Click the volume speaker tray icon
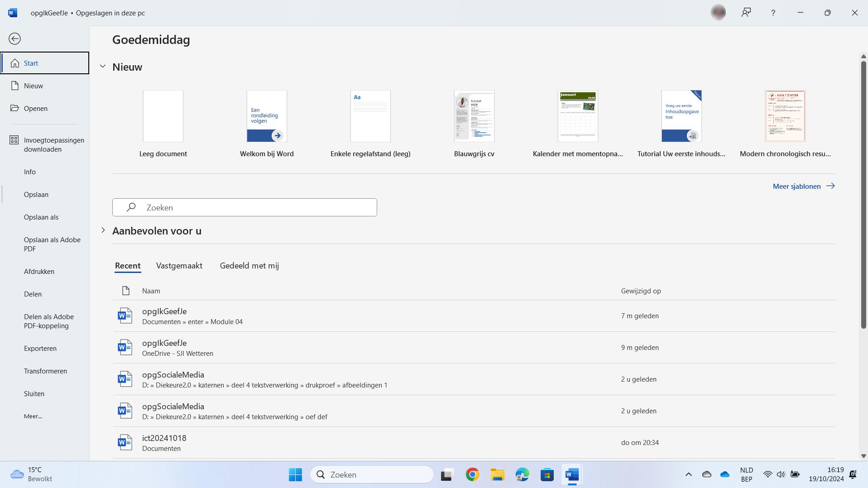 click(781, 475)
